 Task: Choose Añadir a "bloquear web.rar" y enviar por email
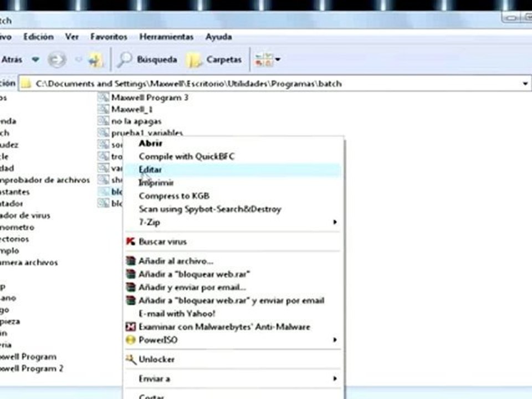233,300
